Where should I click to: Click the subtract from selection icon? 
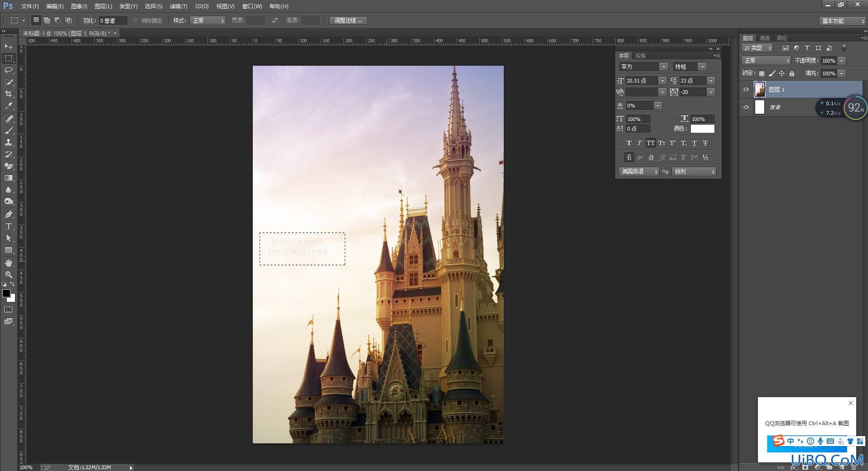pos(58,20)
